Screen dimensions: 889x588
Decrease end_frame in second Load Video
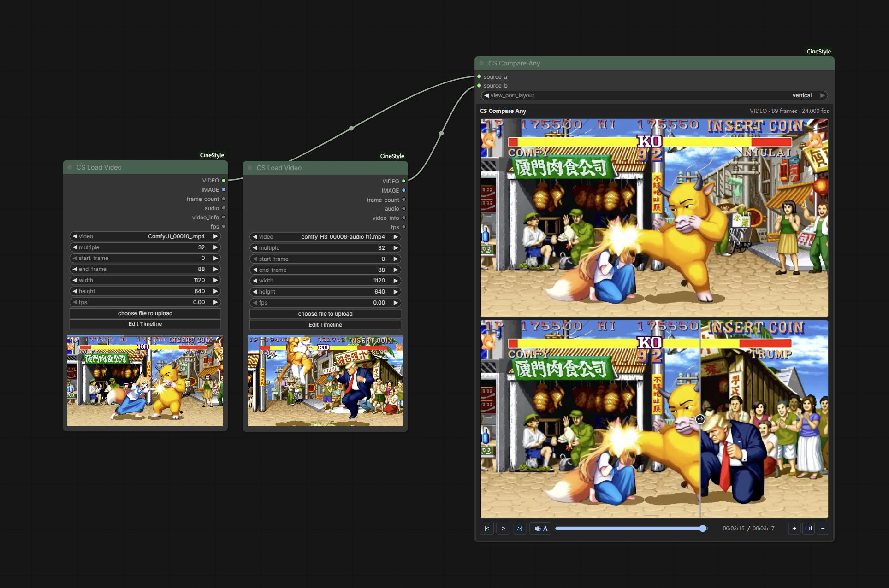tap(255, 270)
